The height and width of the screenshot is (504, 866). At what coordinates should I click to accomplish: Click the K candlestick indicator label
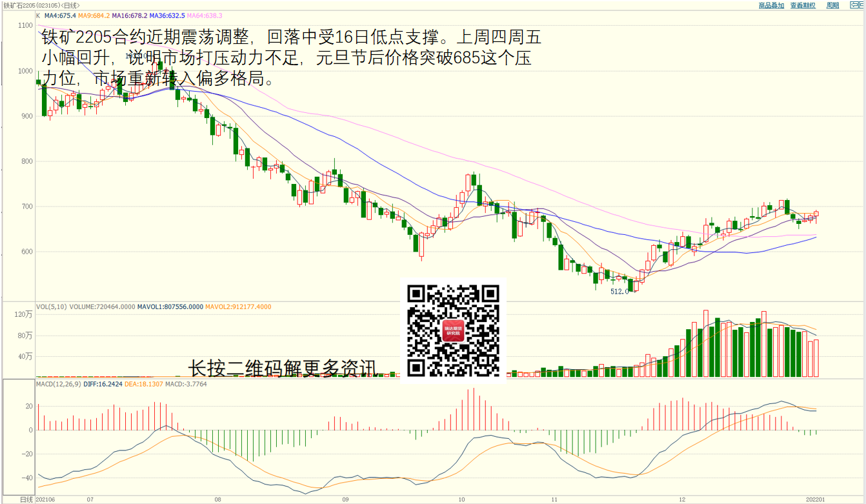pyautogui.click(x=38, y=15)
